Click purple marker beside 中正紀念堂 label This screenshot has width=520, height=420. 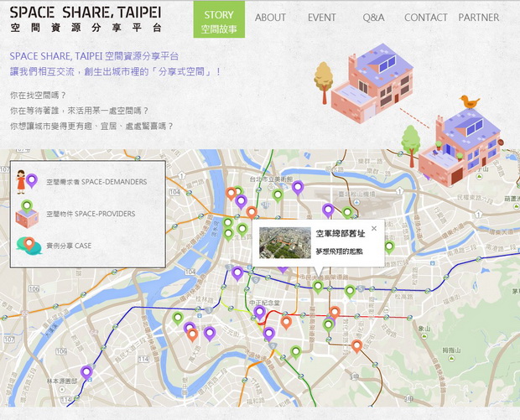(260, 313)
